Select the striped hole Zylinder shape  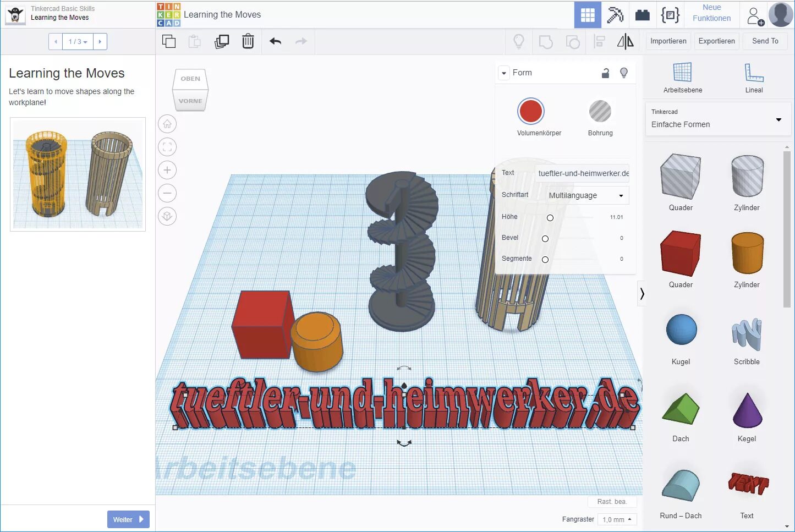coord(747,177)
